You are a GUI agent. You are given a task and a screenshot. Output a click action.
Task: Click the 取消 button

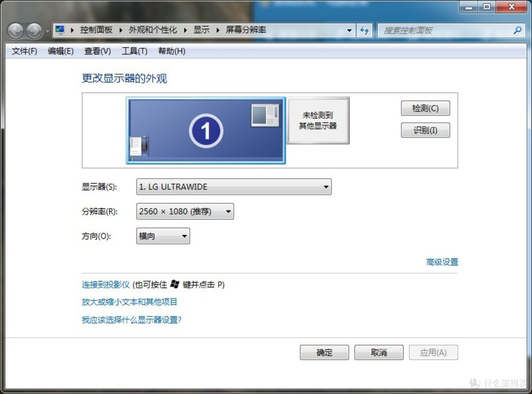[379, 353]
